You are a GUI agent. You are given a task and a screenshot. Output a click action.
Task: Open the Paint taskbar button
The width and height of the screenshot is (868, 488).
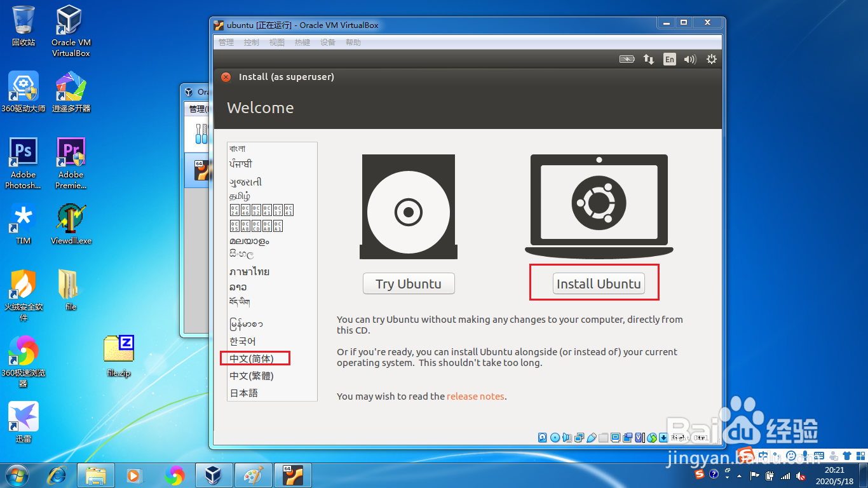(254, 475)
